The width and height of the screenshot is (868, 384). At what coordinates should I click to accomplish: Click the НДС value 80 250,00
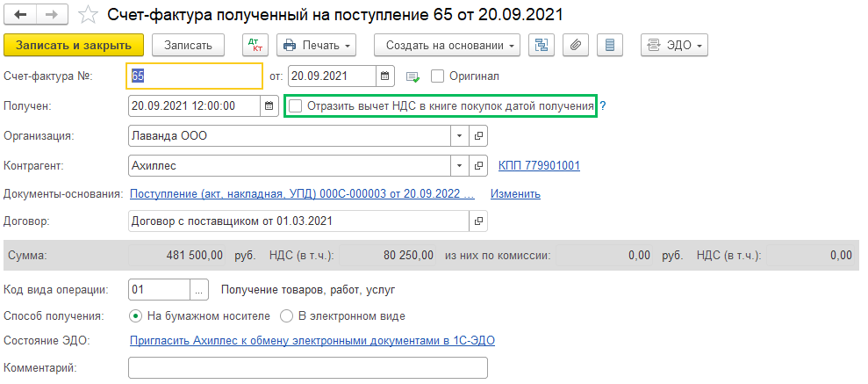[x=387, y=256]
